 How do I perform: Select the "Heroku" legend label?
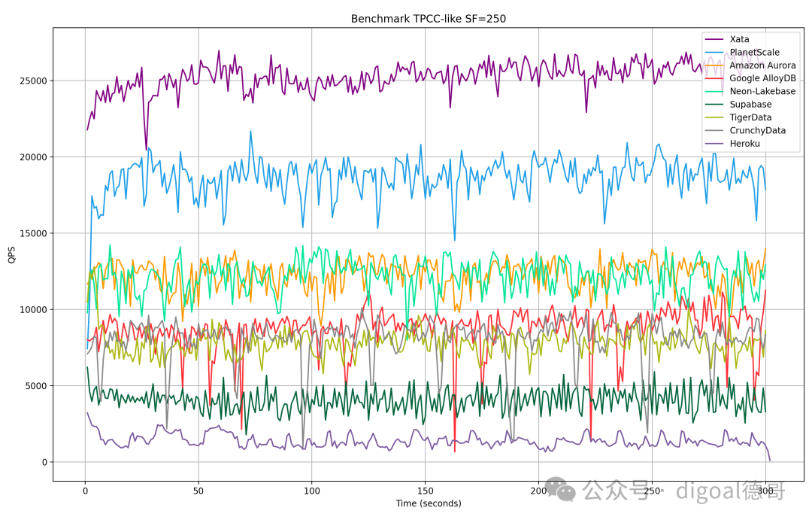pos(744,144)
